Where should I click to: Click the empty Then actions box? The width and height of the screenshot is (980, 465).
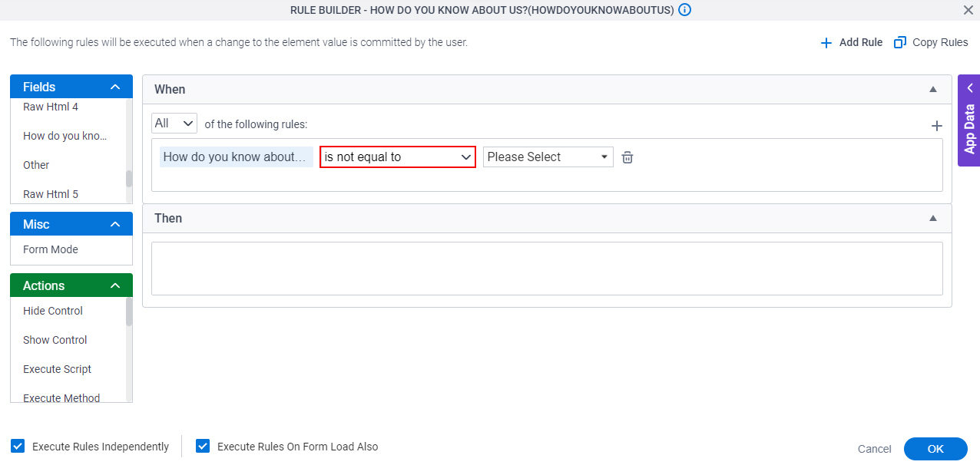pos(547,269)
